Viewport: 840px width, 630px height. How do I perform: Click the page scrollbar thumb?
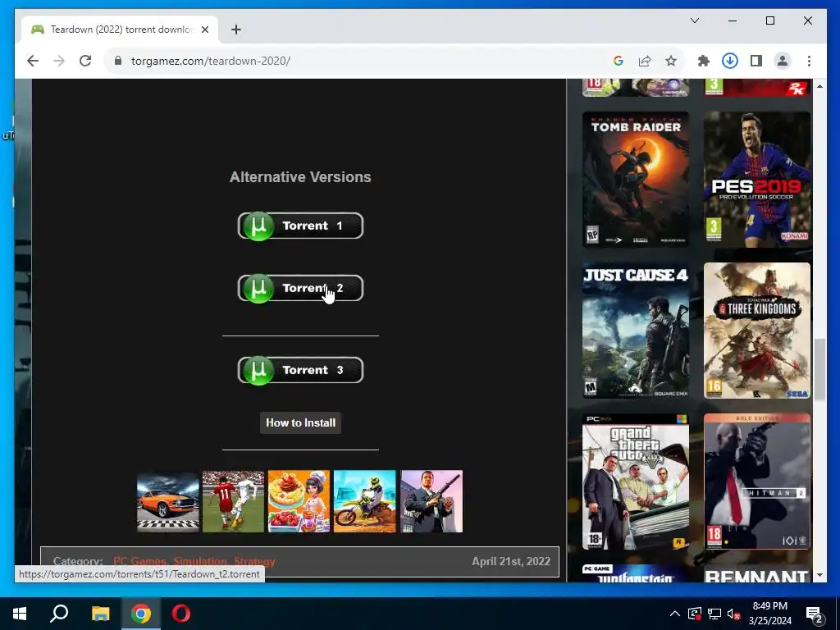coord(819,370)
